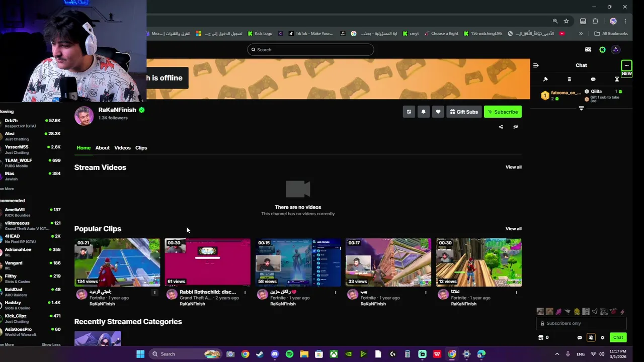Screen dimensions: 644x362
Task: Open TEAM_WOLF channel in sidebar
Action: coord(31,162)
